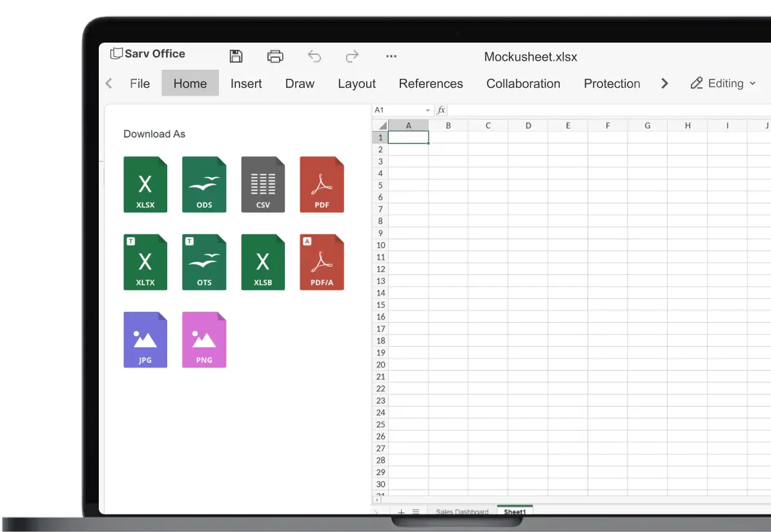Choose the ODS download format
The height and width of the screenshot is (532, 771).
coord(204,185)
